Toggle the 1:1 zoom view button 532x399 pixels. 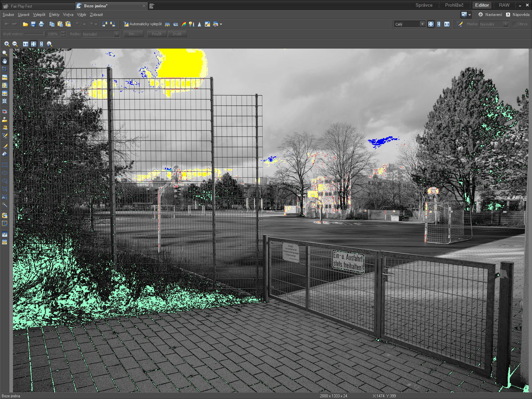click(26, 44)
